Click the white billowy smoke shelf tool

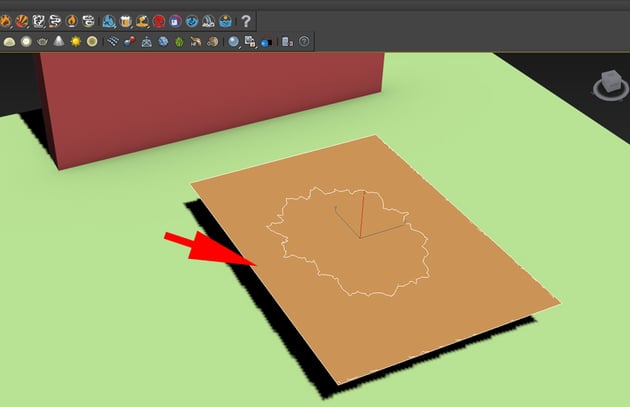38,21
